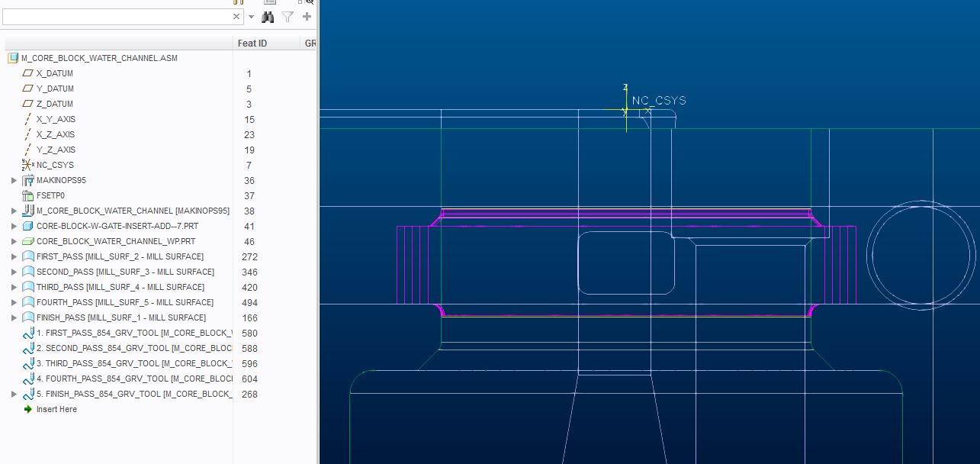
Task: Click Feat ID value 268
Action: (249, 395)
